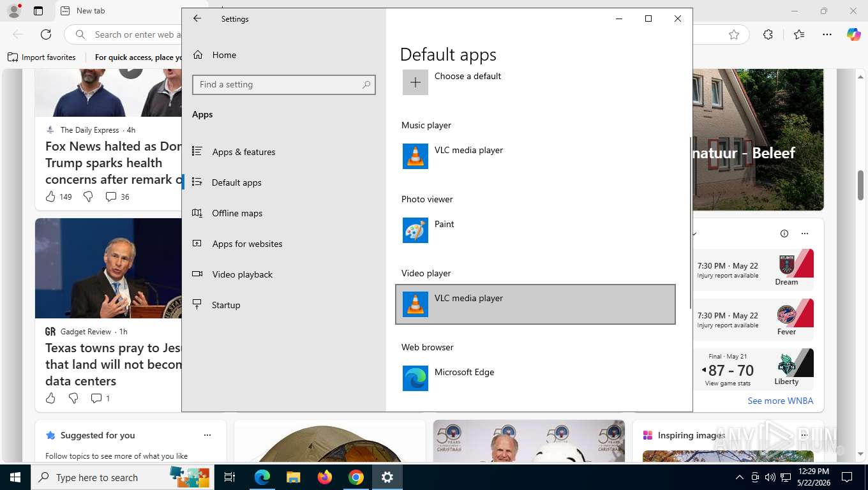
Task: Dislike the Fox News article
Action: tap(89, 197)
